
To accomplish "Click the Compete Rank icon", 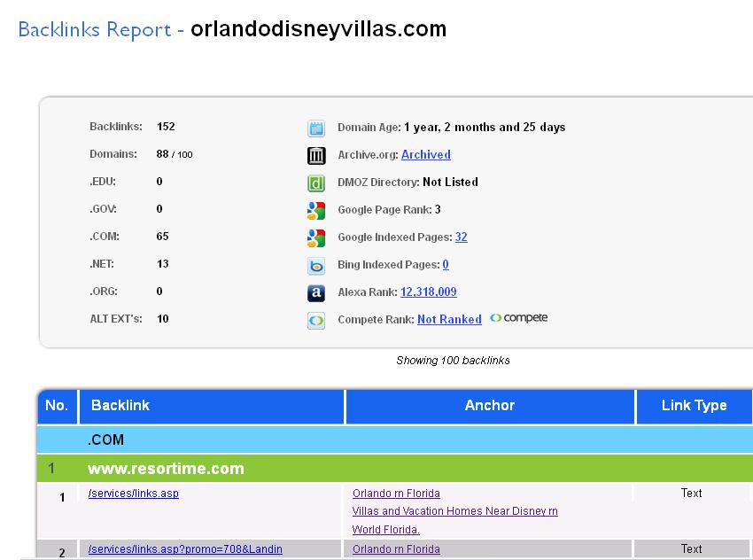I will click(316, 321).
